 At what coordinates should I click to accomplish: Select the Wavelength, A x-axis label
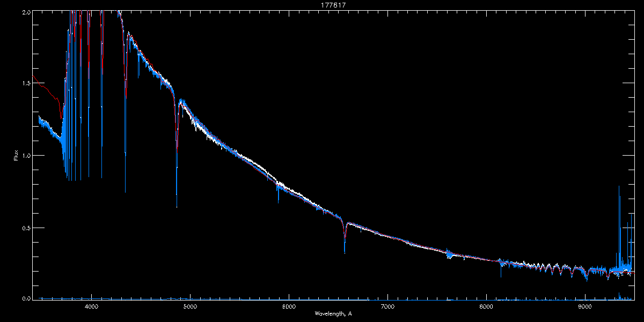333,313
